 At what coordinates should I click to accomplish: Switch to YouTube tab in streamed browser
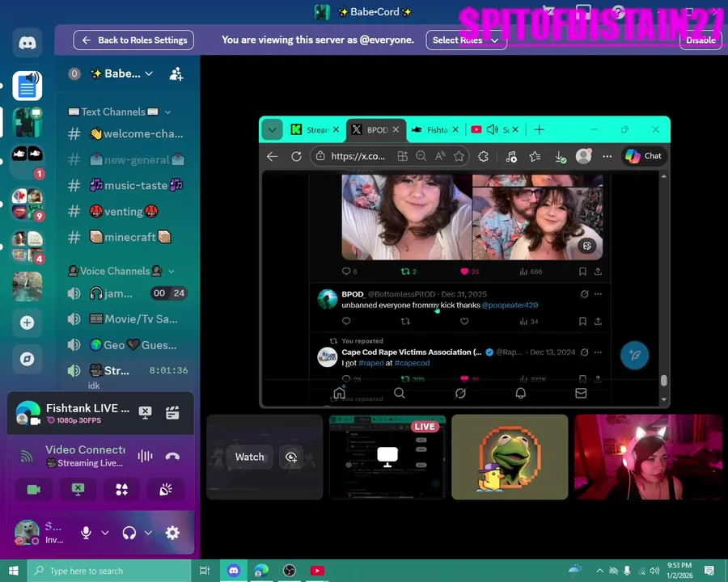pos(494,130)
